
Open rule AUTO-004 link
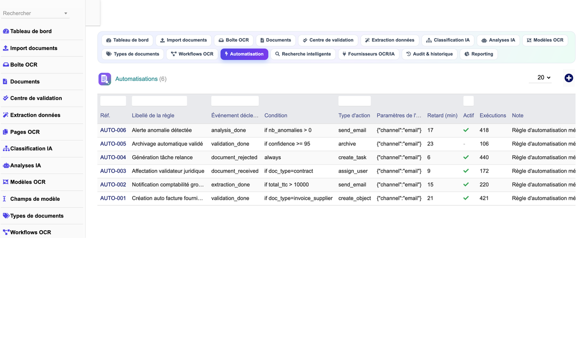coord(113,157)
